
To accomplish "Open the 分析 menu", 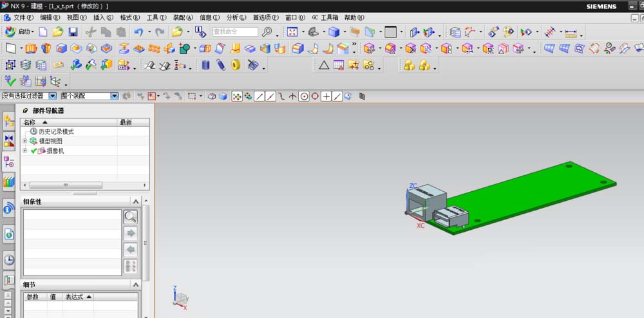I will (x=236, y=17).
